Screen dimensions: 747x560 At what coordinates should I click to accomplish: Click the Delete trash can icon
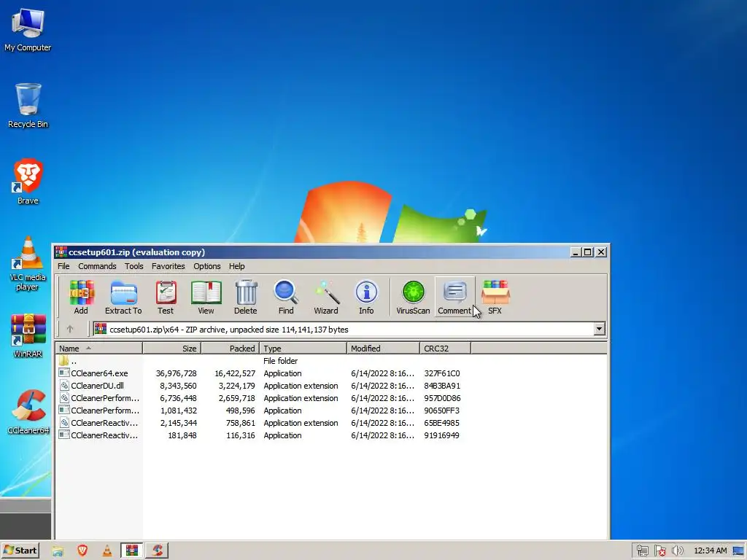[245, 297]
